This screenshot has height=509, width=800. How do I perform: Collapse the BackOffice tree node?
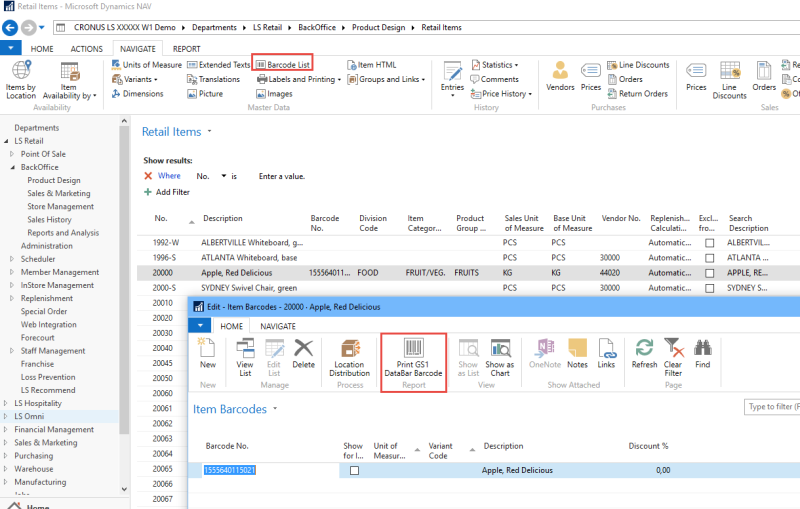point(12,167)
